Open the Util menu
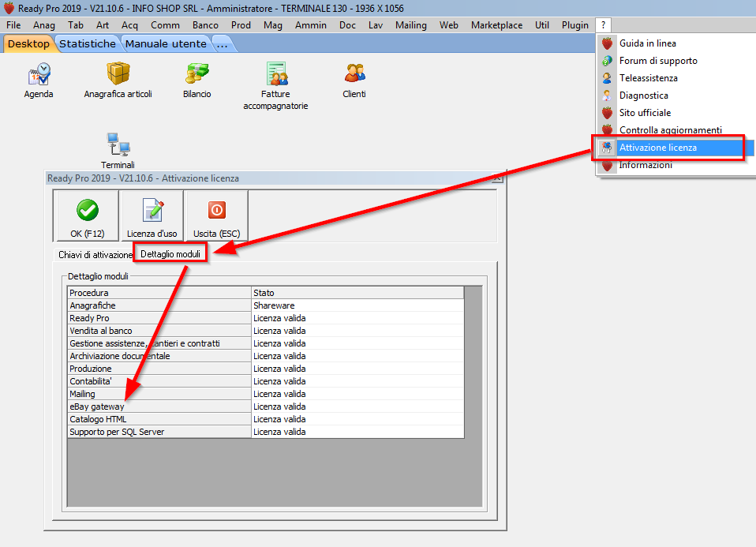Screen dimensions: 756x547 tap(542, 25)
